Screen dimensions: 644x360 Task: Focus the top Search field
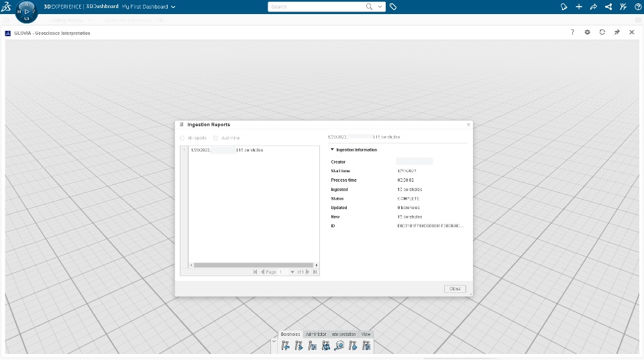coord(316,7)
